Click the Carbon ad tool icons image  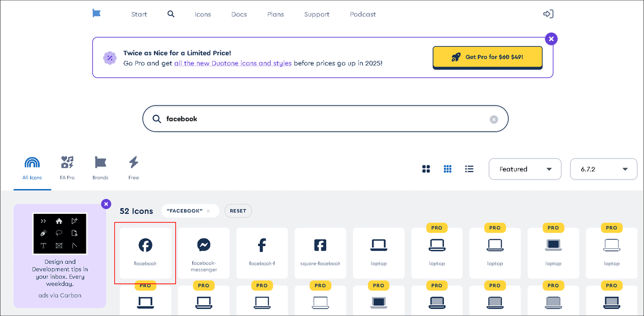click(x=60, y=234)
